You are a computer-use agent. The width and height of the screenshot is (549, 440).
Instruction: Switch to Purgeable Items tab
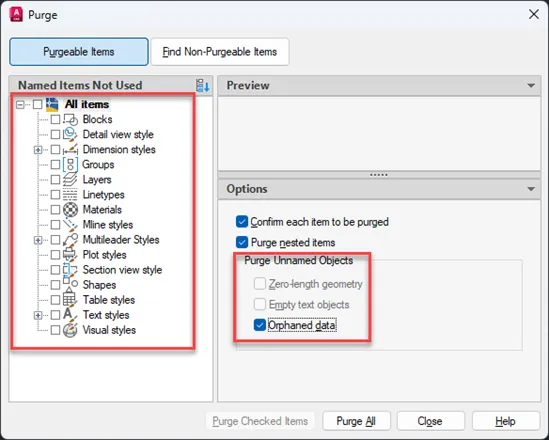coord(79,52)
